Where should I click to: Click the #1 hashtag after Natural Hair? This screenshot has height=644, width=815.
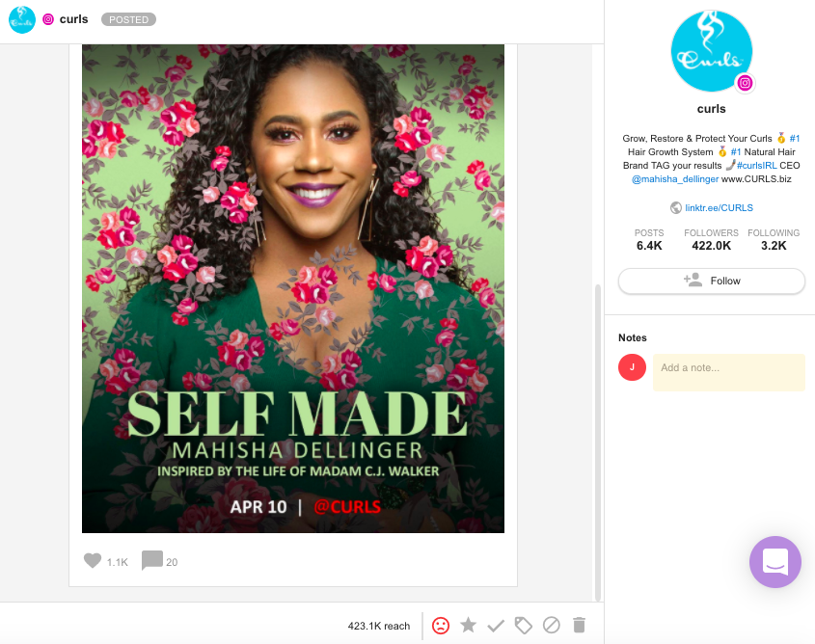736,152
